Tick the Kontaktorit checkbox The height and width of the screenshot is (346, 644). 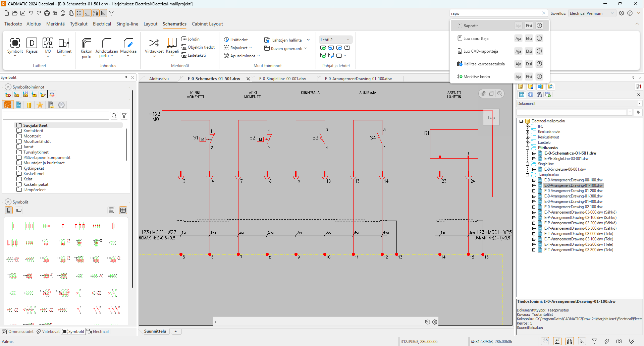coord(19,131)
